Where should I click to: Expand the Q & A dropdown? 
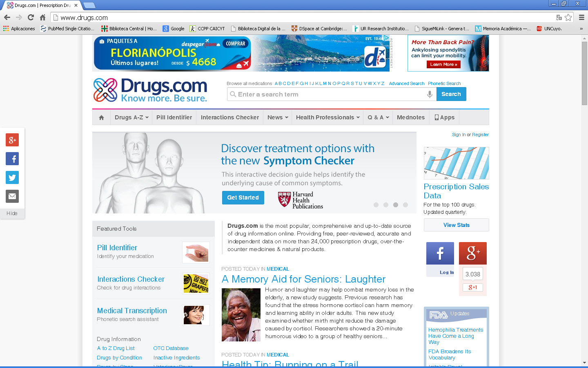[378, 117]
